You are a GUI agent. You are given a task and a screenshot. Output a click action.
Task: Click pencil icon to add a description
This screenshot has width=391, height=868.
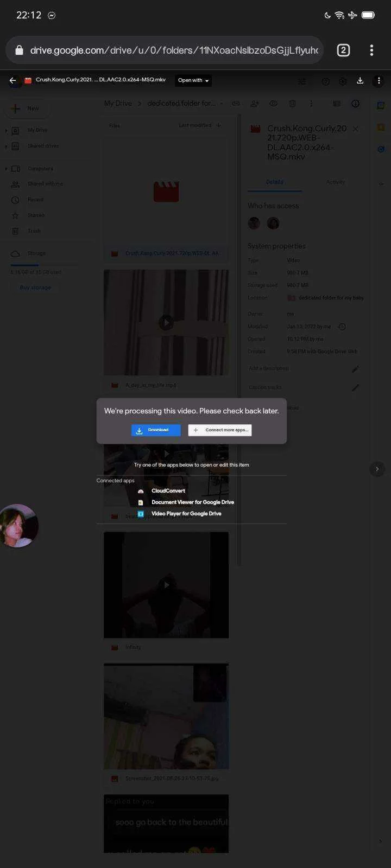[x=355, y=369]
